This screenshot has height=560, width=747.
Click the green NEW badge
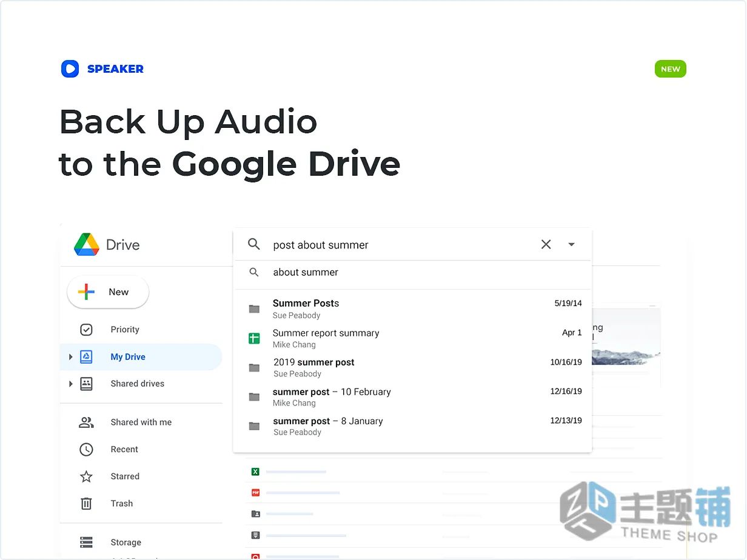click(x=670, y=69)
